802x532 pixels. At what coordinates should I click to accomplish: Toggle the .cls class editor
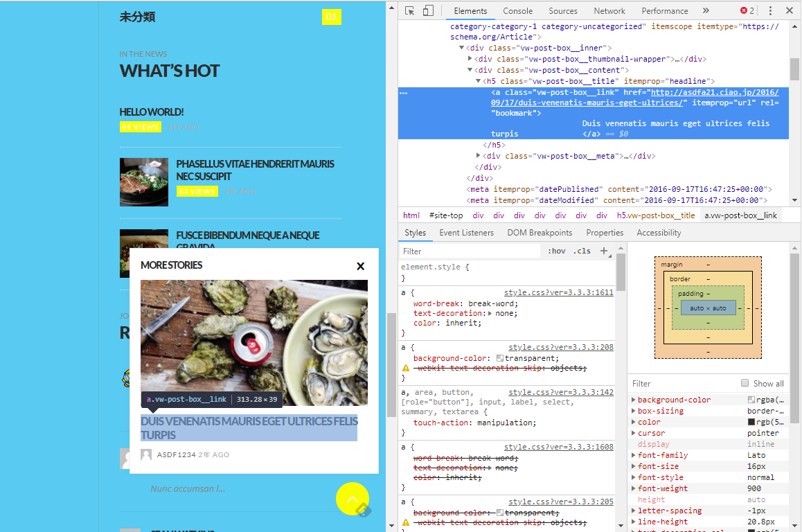click(582, 251)
